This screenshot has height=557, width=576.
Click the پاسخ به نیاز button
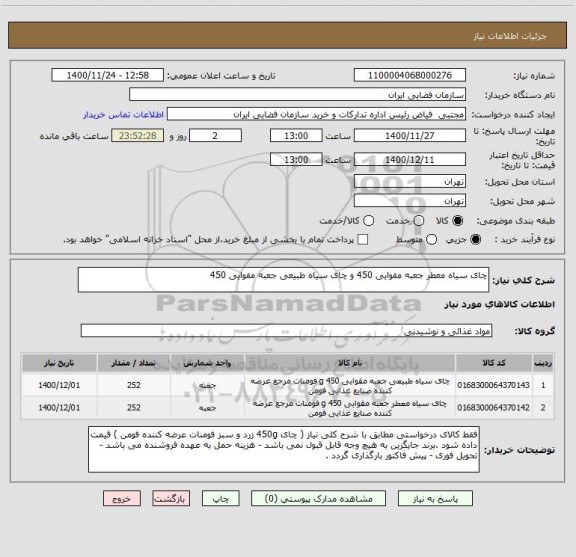435,499
